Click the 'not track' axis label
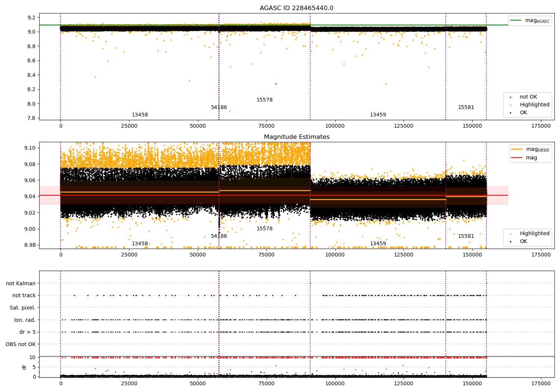This screenshot has width=560, height=392. pyautogui.click(x=24, y=295)
